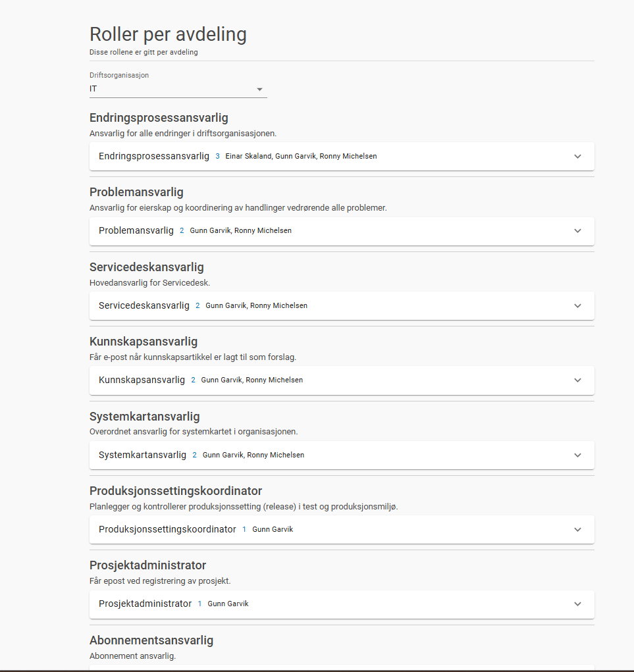Select the Servicedeskansvarlig panel title label

(x=144, y=306)
